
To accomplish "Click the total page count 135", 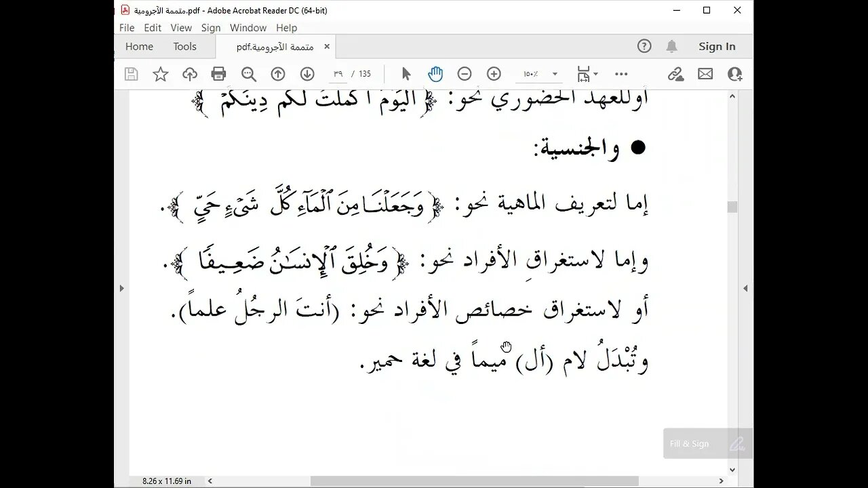I will 365,74.
